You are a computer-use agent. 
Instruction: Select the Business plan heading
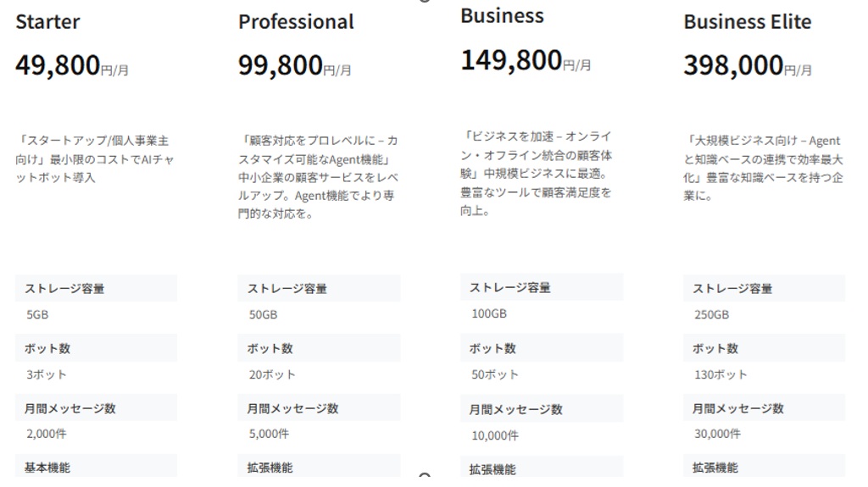coord(502,16)
